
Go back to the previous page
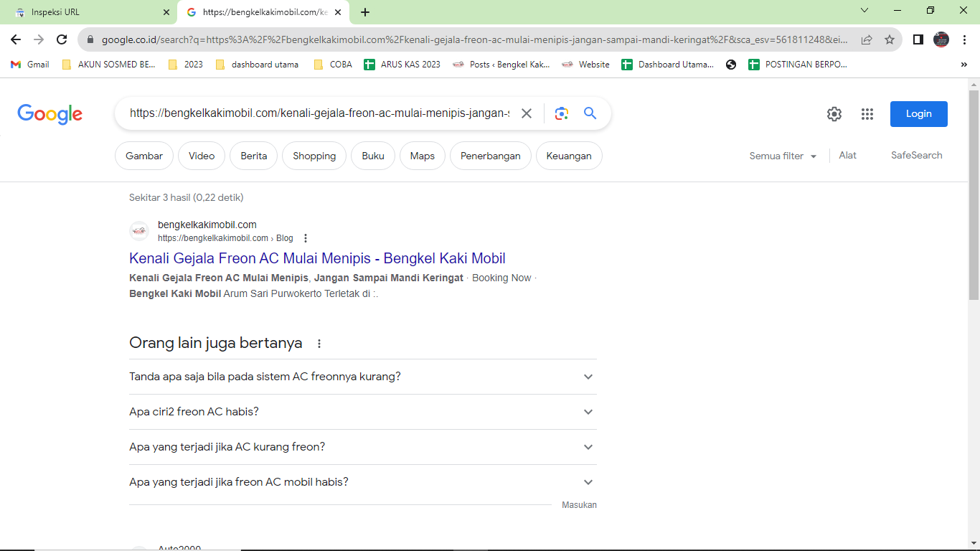(x=16, y=40)
